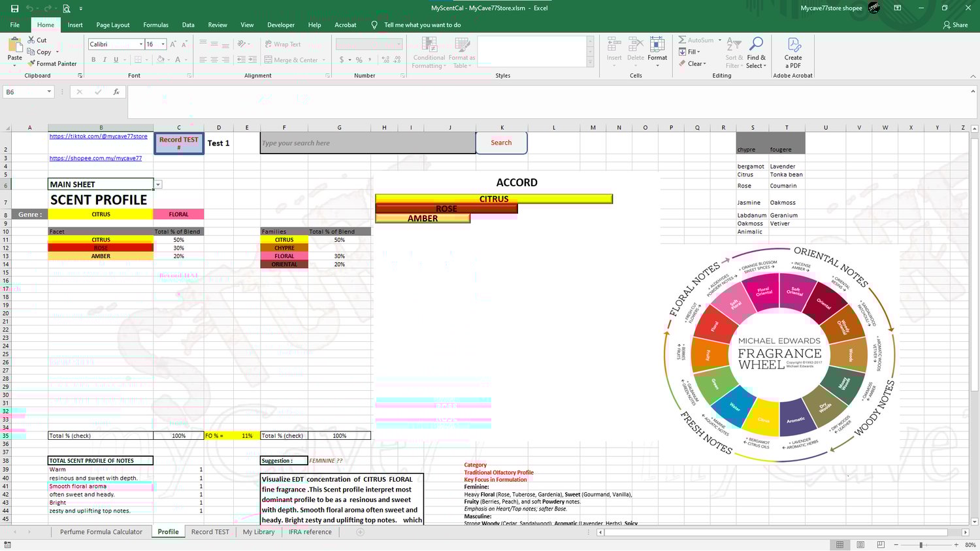980x551 pixels.
Task: Click the zoom in plus button
Action: pos(956,544)
